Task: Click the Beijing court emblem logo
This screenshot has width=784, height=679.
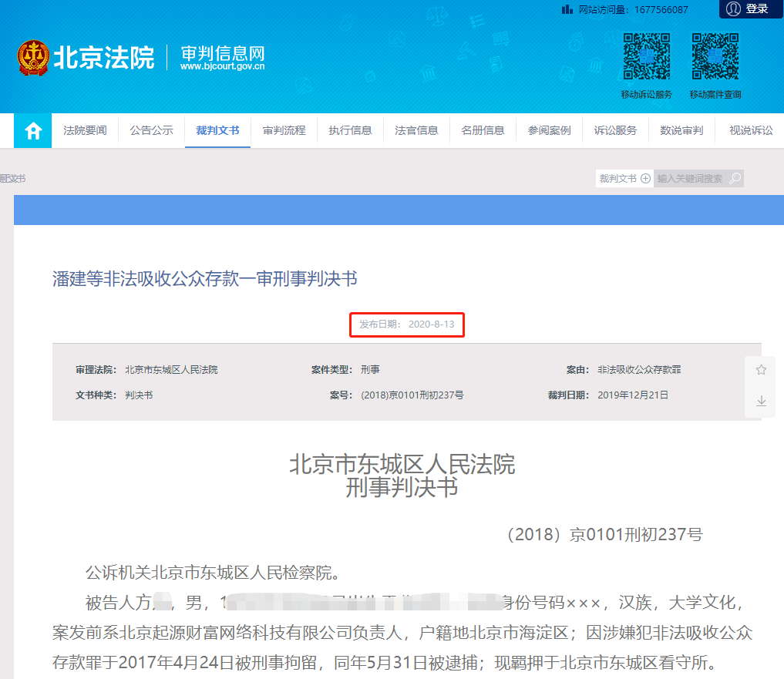Action: pyautogui.click(x=33, y=58)
